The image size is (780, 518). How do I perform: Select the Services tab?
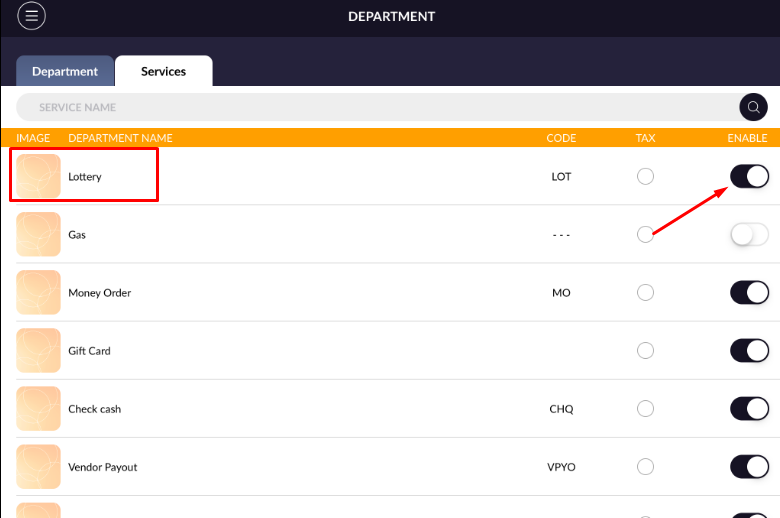tap(163, 71)
